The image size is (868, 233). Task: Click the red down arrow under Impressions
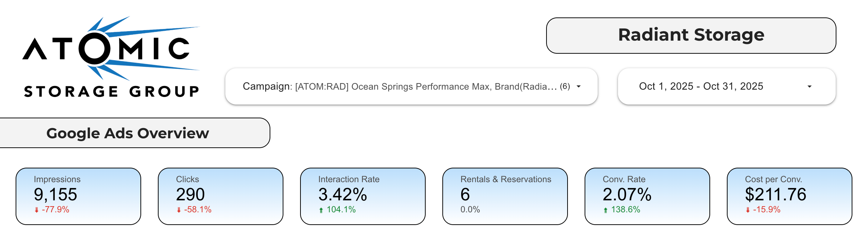point(37,210)
